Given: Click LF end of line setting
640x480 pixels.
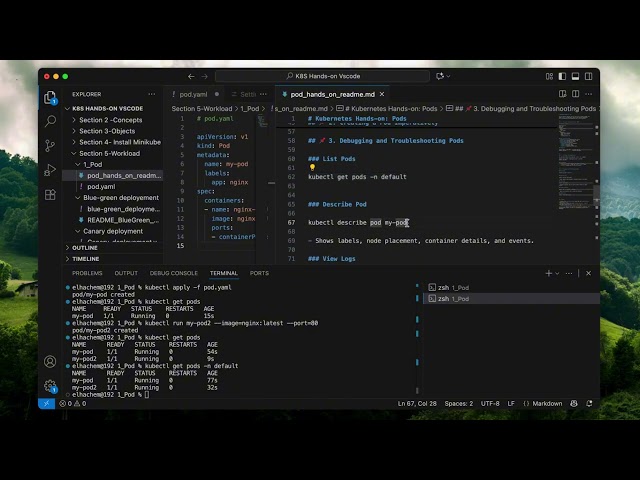Looking at the screenshot, I should point(511,404).
